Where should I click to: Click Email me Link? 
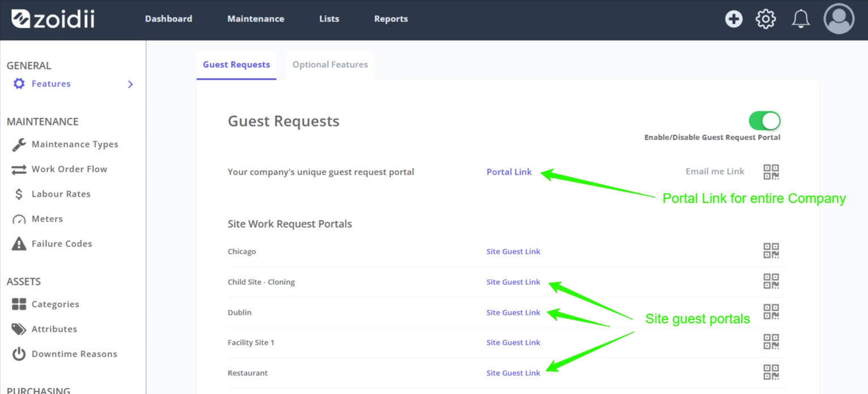pos(715,171)
